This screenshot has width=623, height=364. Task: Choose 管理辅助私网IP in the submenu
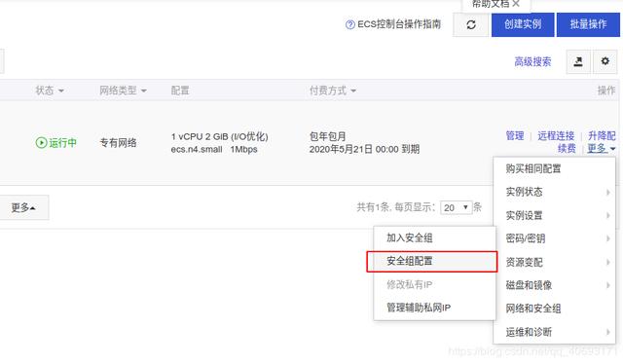click(435, 308)
